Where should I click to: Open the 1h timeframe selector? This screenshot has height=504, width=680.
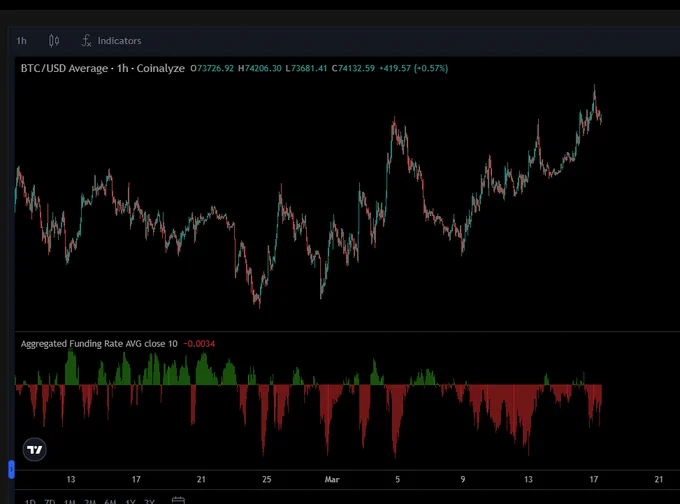click(x=22, y=41)
